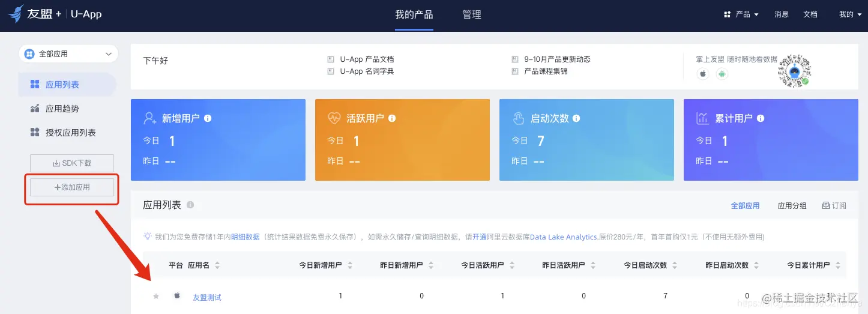Open 授权应用列表 in the sidebar
The width and height of the screenshot is (868, 314).
point(71,133)
